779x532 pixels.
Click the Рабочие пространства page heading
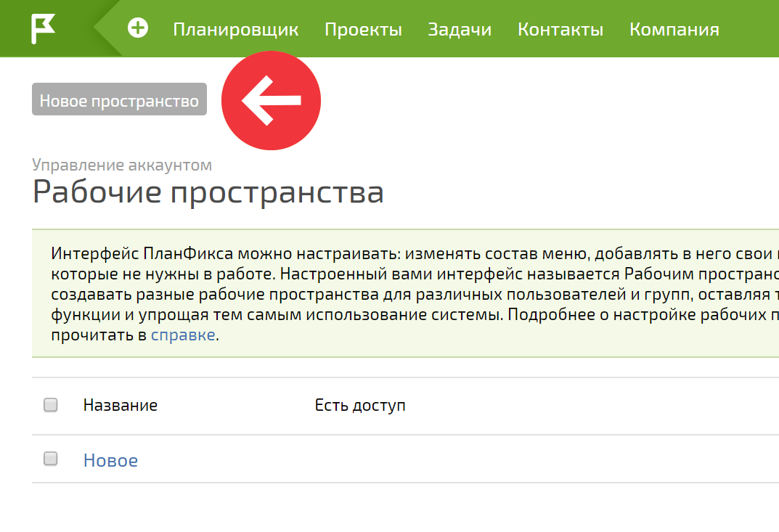[x=208, y=192]
